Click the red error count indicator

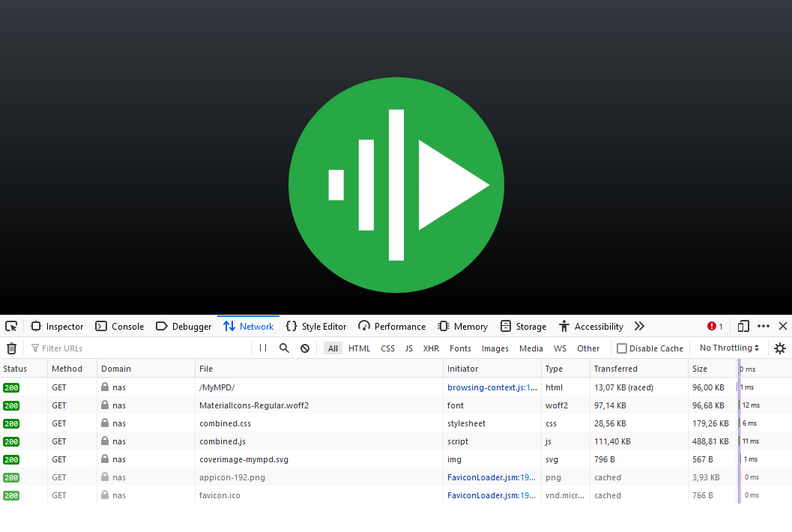pos(715,327)
